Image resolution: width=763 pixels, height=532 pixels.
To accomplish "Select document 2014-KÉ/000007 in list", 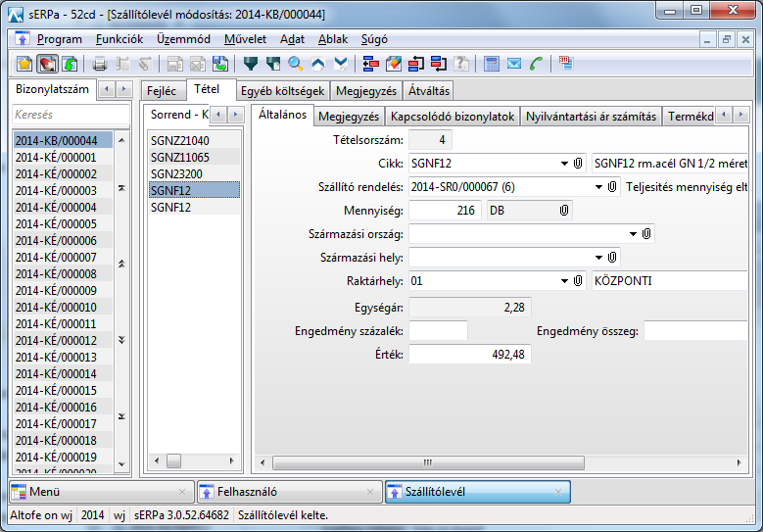I will [56, 258].
